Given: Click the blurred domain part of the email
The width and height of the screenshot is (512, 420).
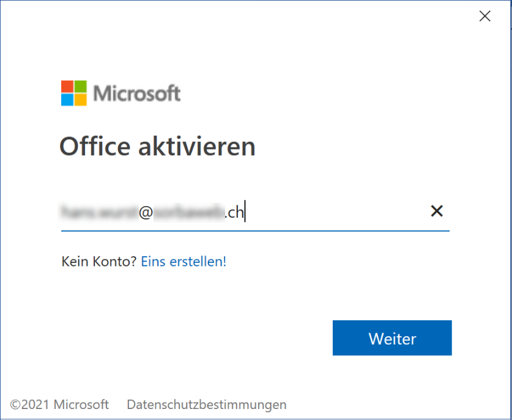Looking at the screenshot, I should point(189,213).
